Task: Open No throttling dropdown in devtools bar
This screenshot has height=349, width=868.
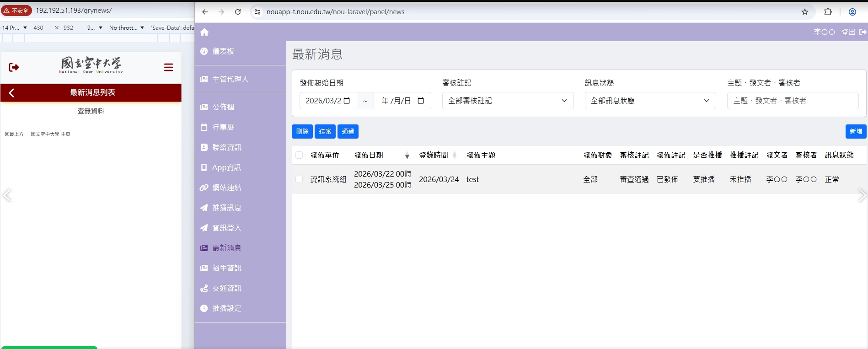Action: 127,28
